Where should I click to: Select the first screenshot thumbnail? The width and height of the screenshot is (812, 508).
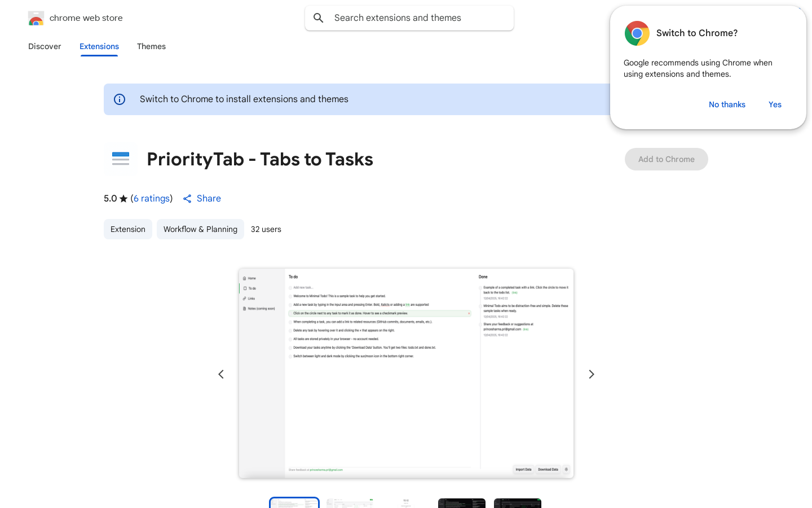pyautogui.click(x=294, y=503)
